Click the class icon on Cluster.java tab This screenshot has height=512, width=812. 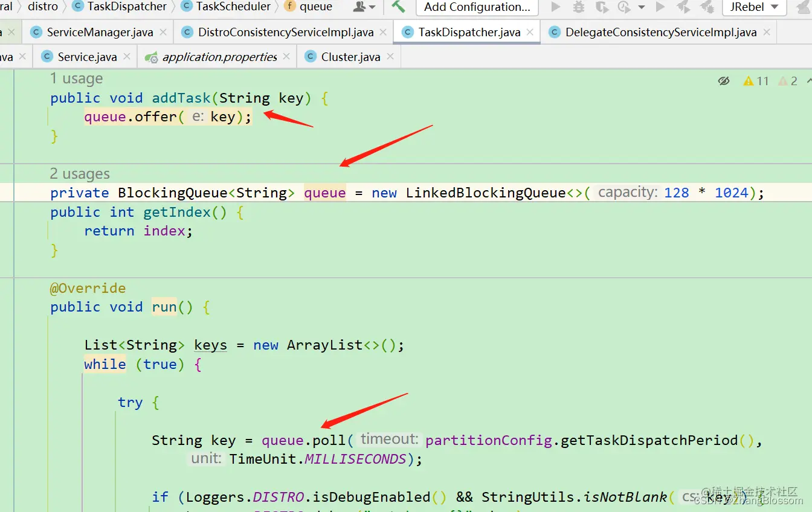click(311, 57)
